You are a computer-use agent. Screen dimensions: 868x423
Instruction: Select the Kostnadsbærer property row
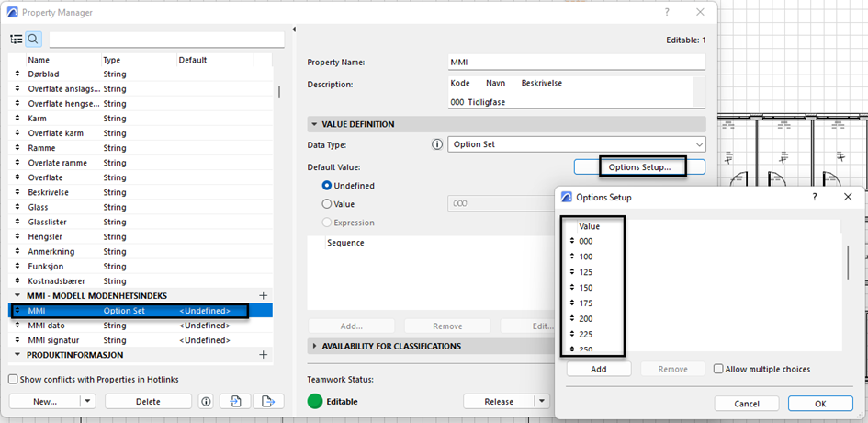click(141, 281)
